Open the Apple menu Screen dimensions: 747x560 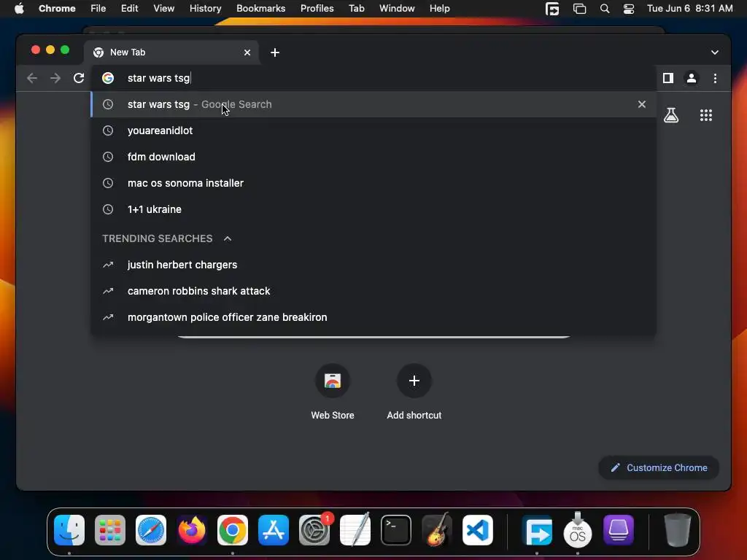19,9
